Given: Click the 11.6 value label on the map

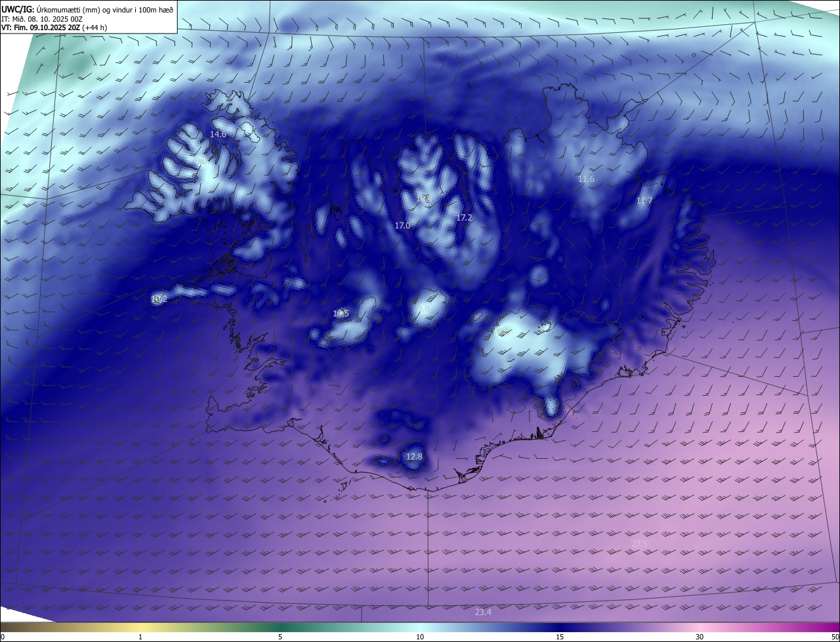Looking at the screenshot, I should click(x=586, y=179).
